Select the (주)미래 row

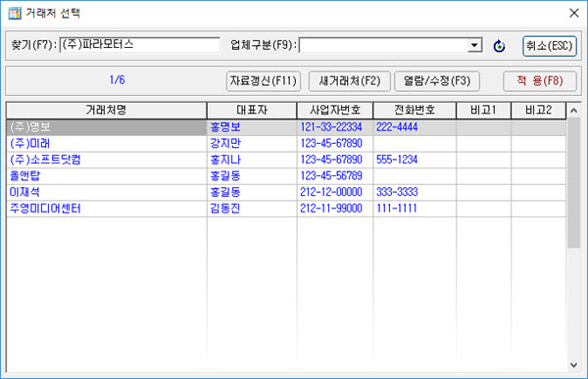pos(286,144)
